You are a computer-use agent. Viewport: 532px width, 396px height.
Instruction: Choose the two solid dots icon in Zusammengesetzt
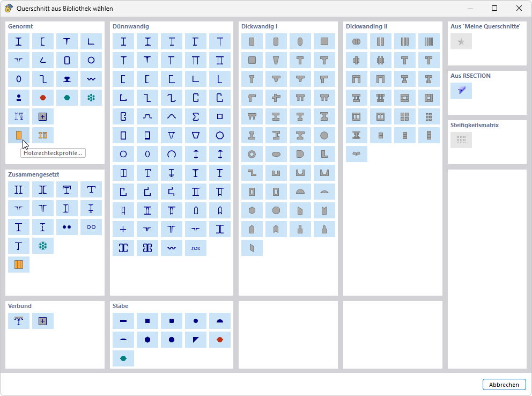67,227
